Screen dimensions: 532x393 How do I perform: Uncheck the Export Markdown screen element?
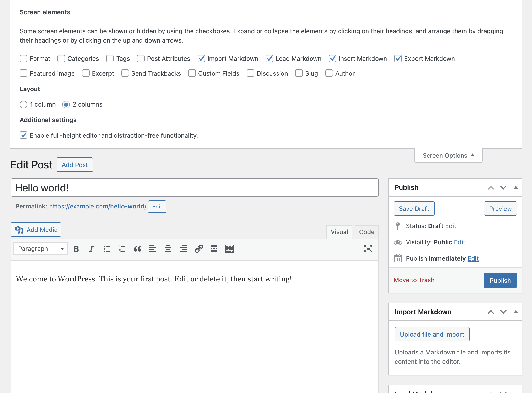tap(398, 58)
